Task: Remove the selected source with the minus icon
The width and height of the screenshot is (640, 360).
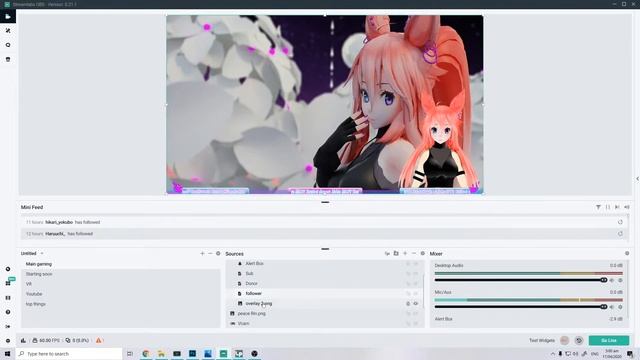Action: 413,253
